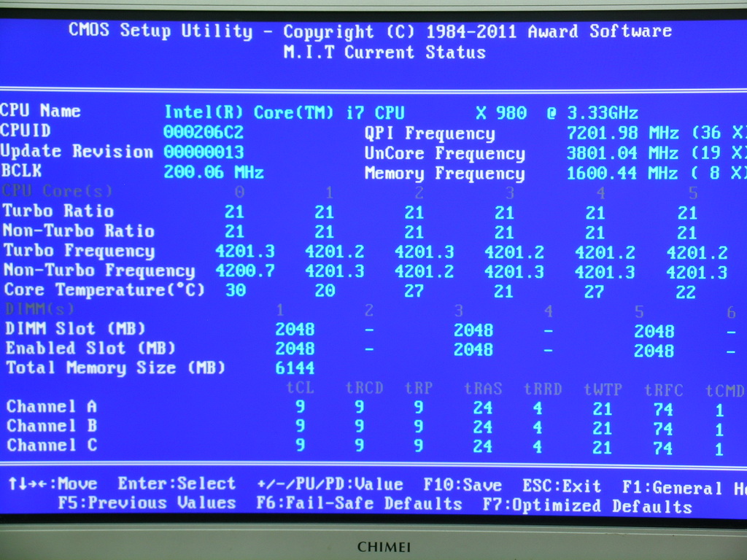Click the "M.I.T Current Status" screen title
The width and height of the screenshot is (747, 560).
click(x=384, y=52)
